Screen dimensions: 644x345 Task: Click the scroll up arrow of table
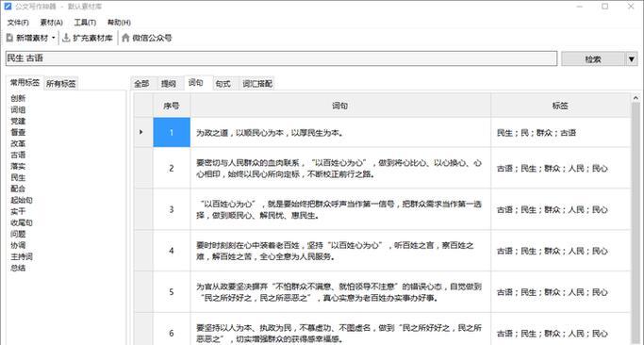tap(636, 98)
